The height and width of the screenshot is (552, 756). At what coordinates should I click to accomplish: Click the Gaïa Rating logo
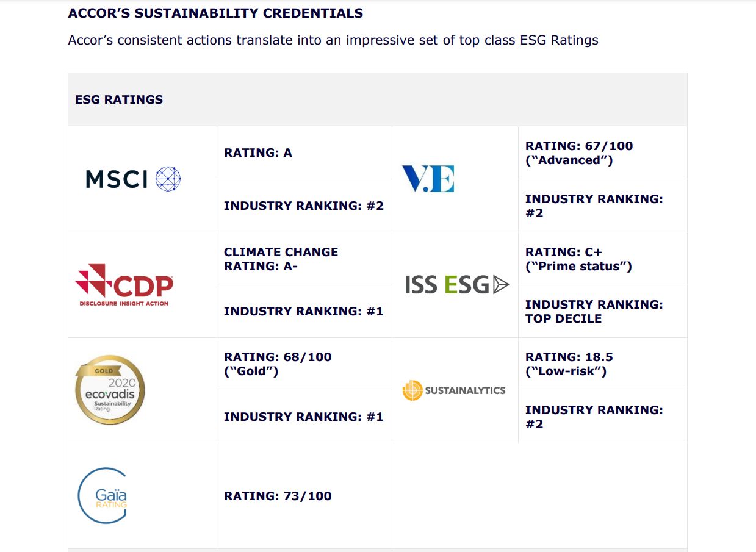pyautogui.click(x=103, y=496)
